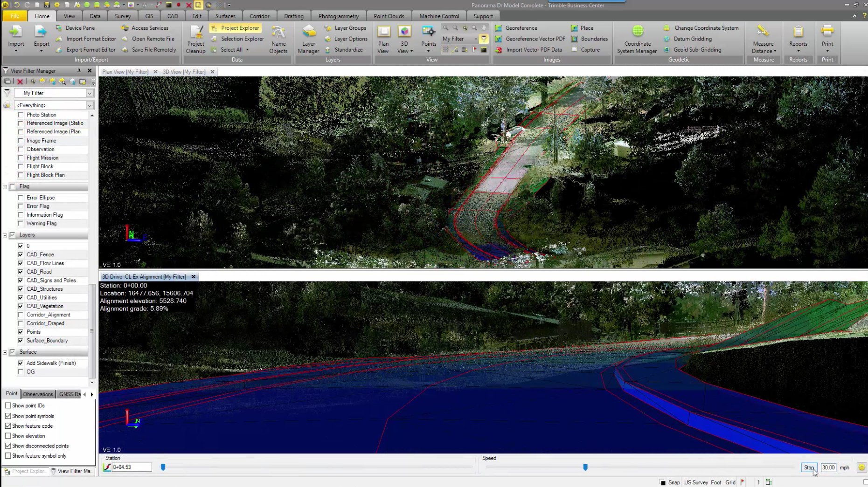This screenshot has width=868, height=487.
Task: Click the yellow settings icon next to mph
Action: [861, 467]
